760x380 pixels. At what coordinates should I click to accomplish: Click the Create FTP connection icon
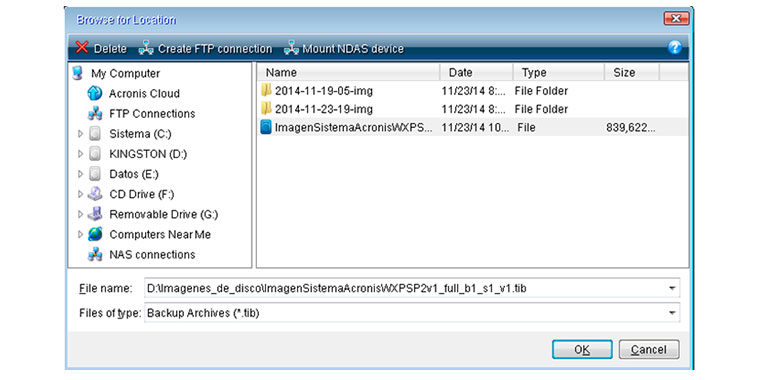(146, 48)
